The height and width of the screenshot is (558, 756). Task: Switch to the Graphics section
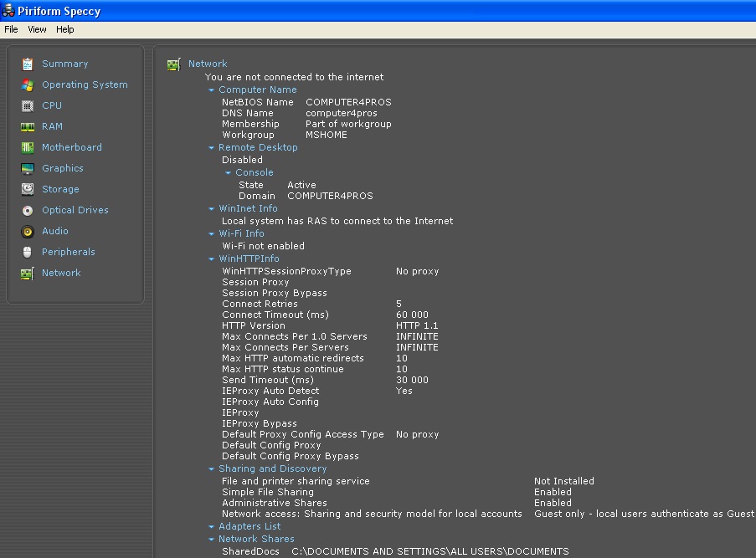[63, 168]
